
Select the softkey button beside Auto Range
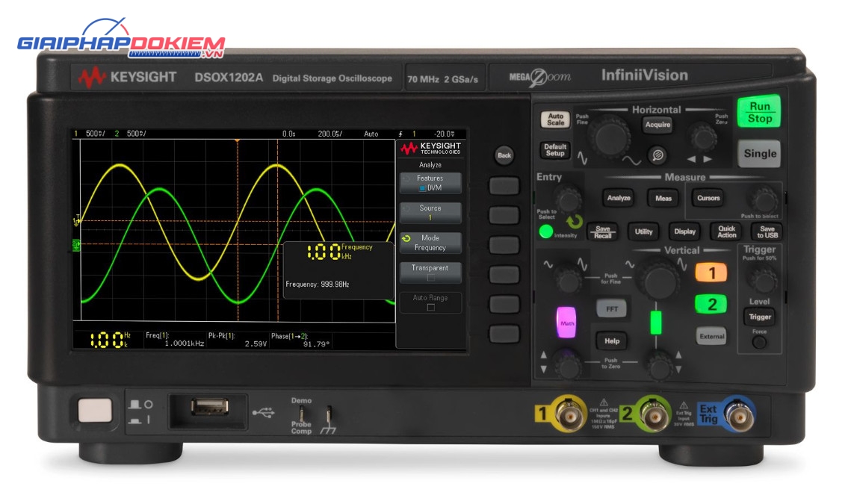point(504,304)
